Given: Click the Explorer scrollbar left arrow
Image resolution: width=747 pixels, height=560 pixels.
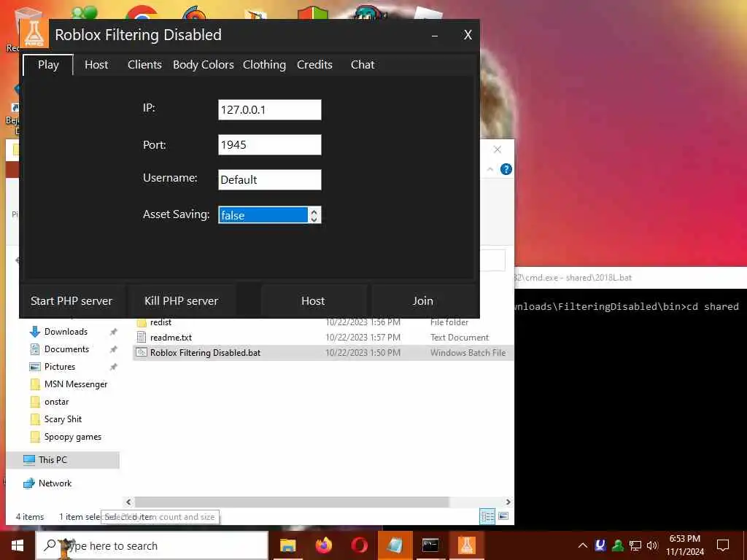Looking at the screenshot, I should (x=128, y=502).
